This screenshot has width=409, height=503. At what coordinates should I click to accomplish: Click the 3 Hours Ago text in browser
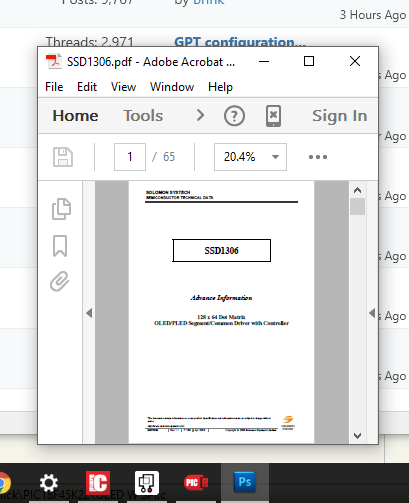(373, 15)
